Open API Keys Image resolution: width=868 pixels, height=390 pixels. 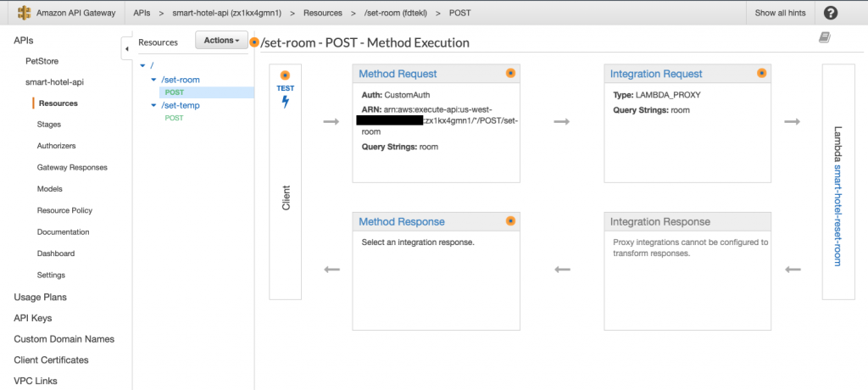coord(33,318)
